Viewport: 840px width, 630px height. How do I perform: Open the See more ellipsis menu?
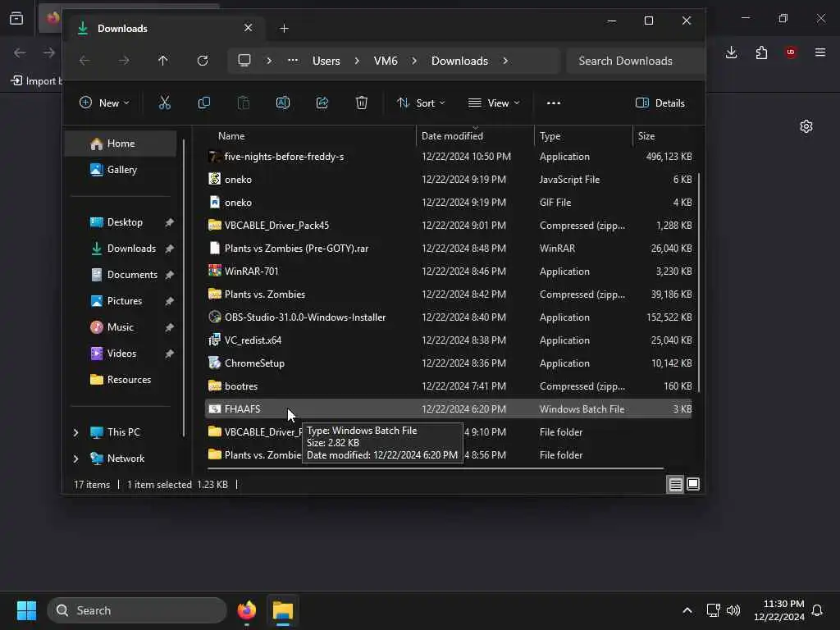pyautogui.click(x=554, y=103)
